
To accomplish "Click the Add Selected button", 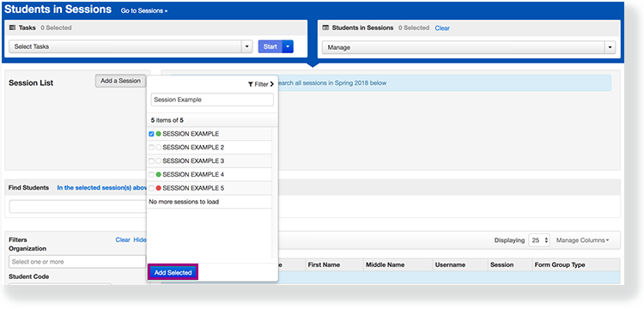I will coord(173,272).
